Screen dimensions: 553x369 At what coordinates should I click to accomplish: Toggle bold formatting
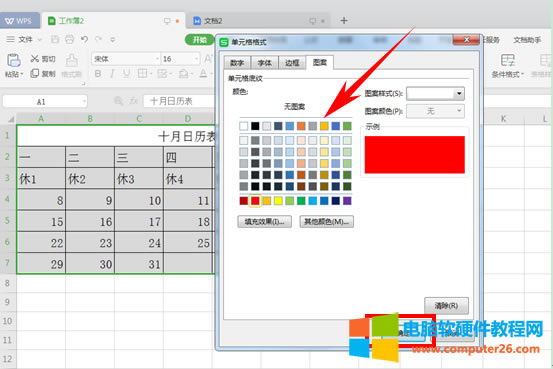coord(98,74)
